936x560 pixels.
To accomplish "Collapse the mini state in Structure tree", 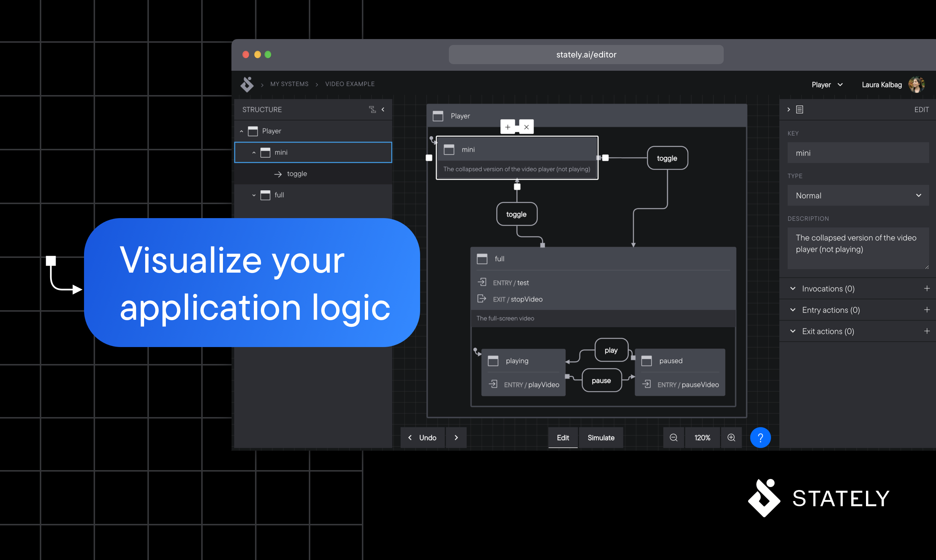I will point(254,152).
